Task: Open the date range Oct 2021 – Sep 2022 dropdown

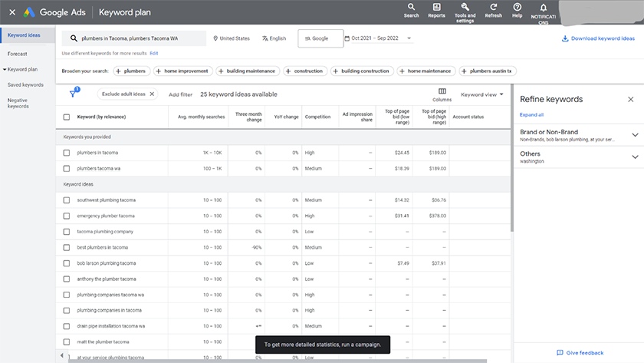Action: [x=378, y=38]
